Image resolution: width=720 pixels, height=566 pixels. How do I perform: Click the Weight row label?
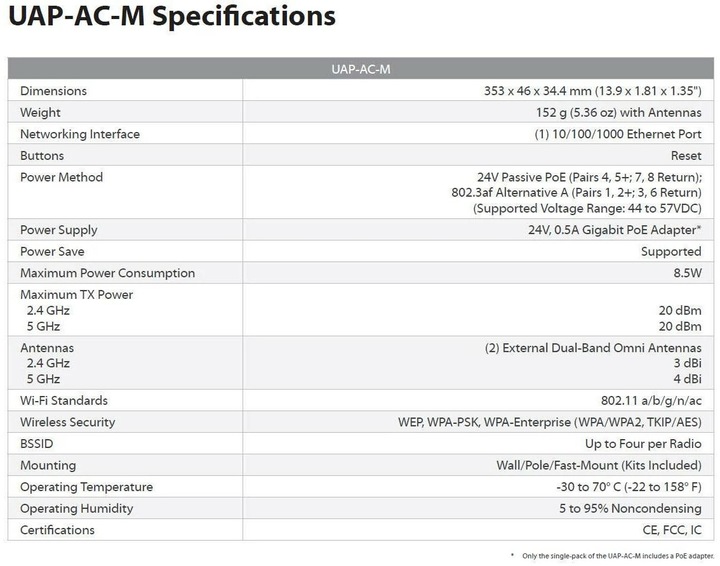(x=40, y=112)
